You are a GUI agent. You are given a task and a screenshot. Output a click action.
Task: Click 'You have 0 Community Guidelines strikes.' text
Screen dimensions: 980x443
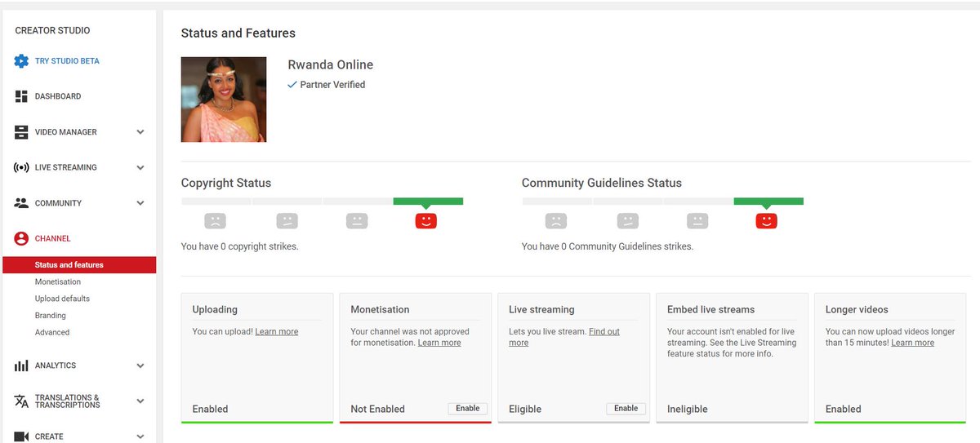608,246
